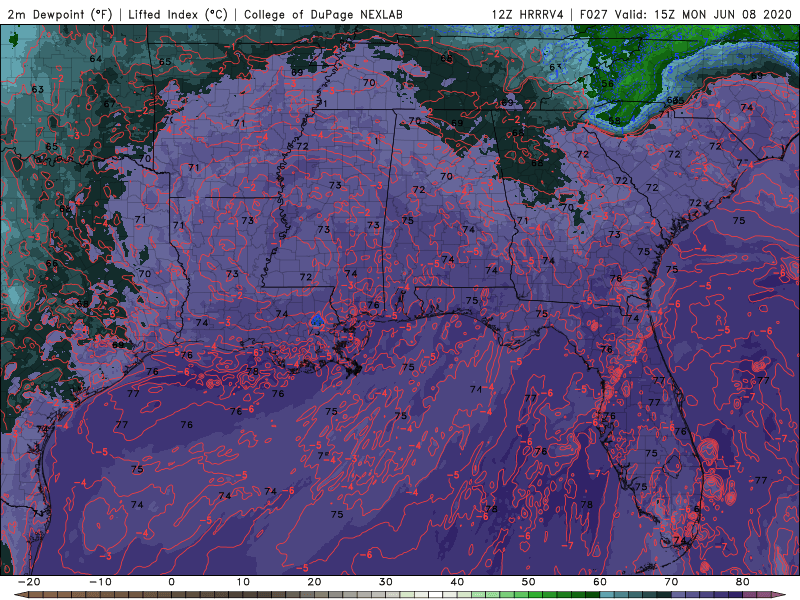Click the 40 label on the color scale
Viewport: 800px width, 600px height.
coord(457,582)
